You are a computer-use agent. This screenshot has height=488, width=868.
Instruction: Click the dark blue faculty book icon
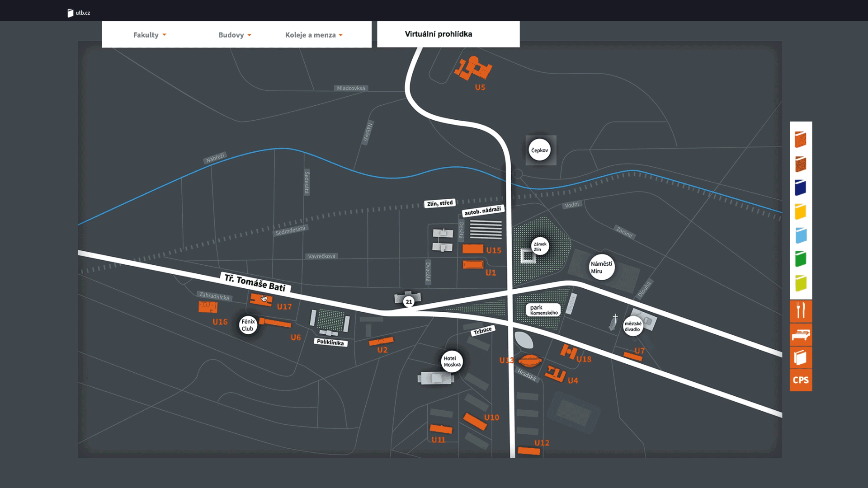click(x=801, y=188)
